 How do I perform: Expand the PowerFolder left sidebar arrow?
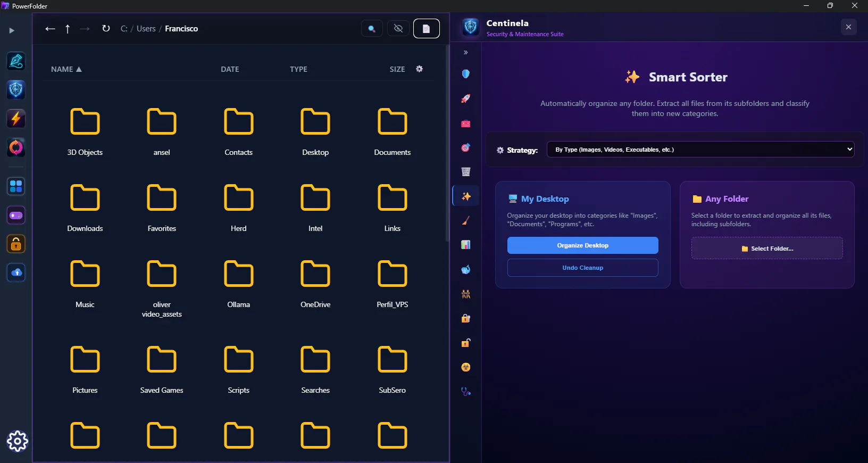(12, 30)
